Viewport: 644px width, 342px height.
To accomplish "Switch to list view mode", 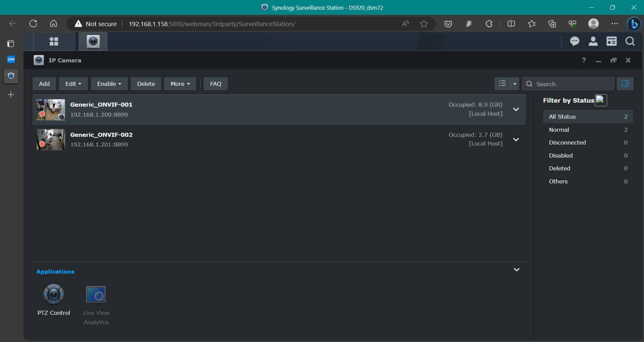I will (x=502, y=84).
